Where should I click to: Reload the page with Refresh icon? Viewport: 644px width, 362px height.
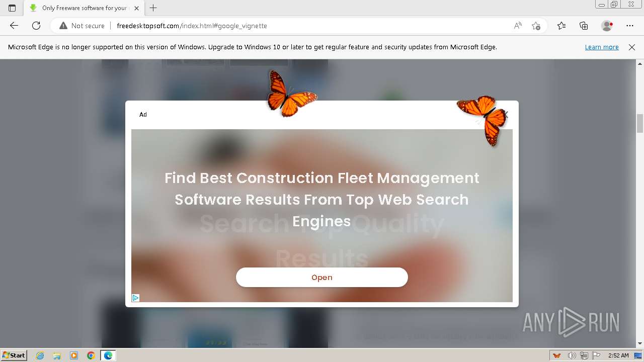(36, 26)
